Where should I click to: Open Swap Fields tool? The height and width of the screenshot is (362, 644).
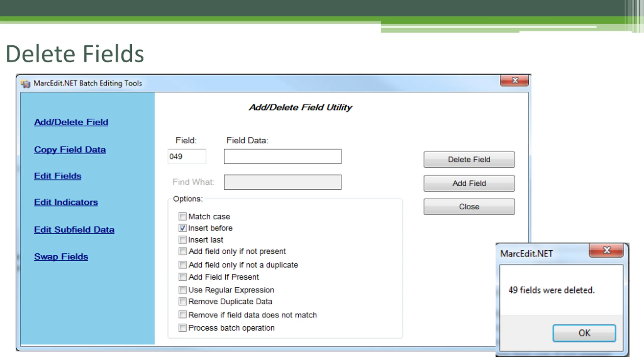[x=61, y=257]
